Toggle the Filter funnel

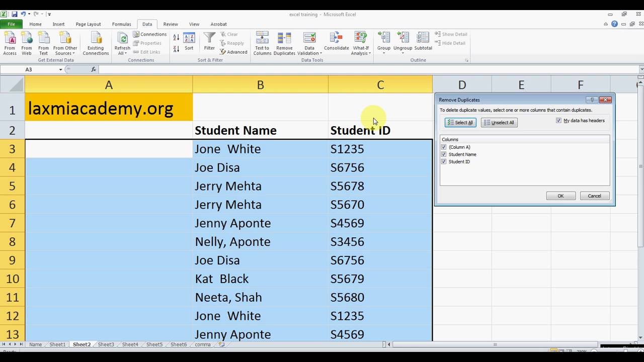click(x=209, y=42)
